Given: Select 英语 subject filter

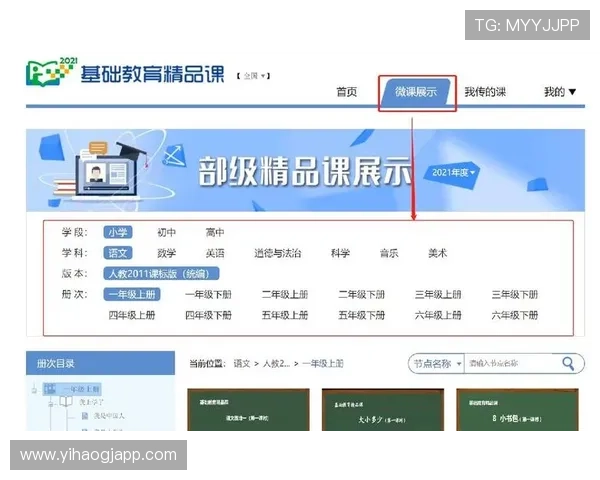Looking at the screenshot, I should (215, 253).
